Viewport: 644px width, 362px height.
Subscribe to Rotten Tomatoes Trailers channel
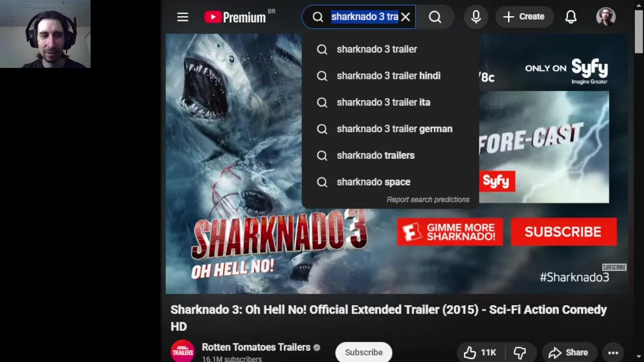[x=364, y=352]
